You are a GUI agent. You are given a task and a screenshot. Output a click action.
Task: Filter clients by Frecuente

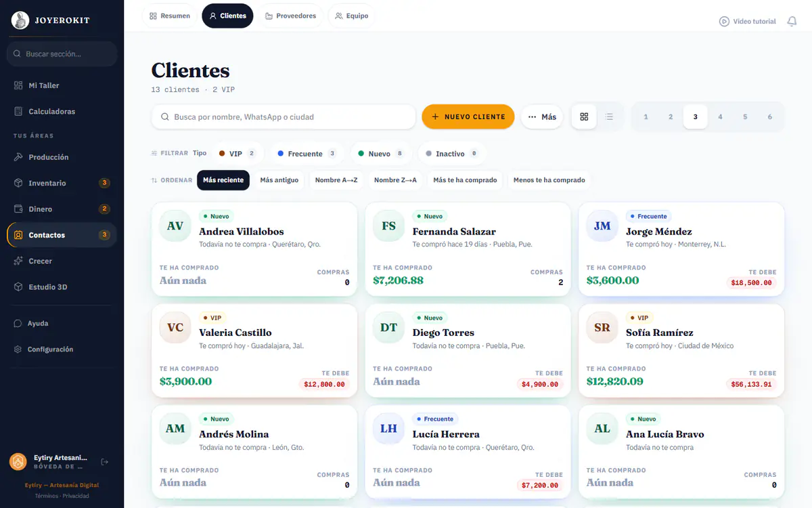tap(307, 154)
